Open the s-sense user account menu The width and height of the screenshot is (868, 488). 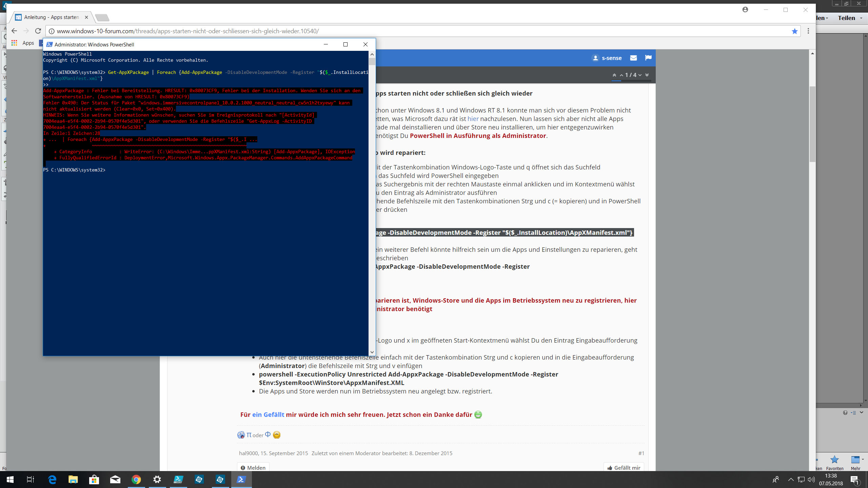607,58
